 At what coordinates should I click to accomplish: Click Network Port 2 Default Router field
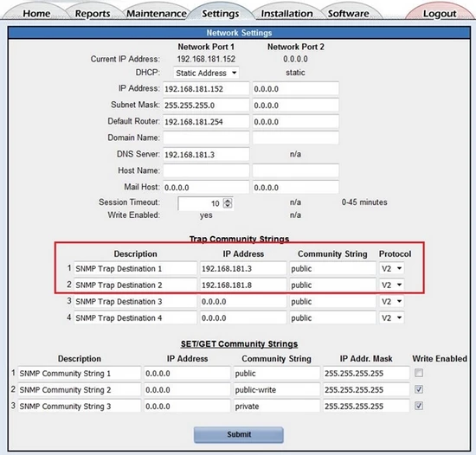[296, 122]
